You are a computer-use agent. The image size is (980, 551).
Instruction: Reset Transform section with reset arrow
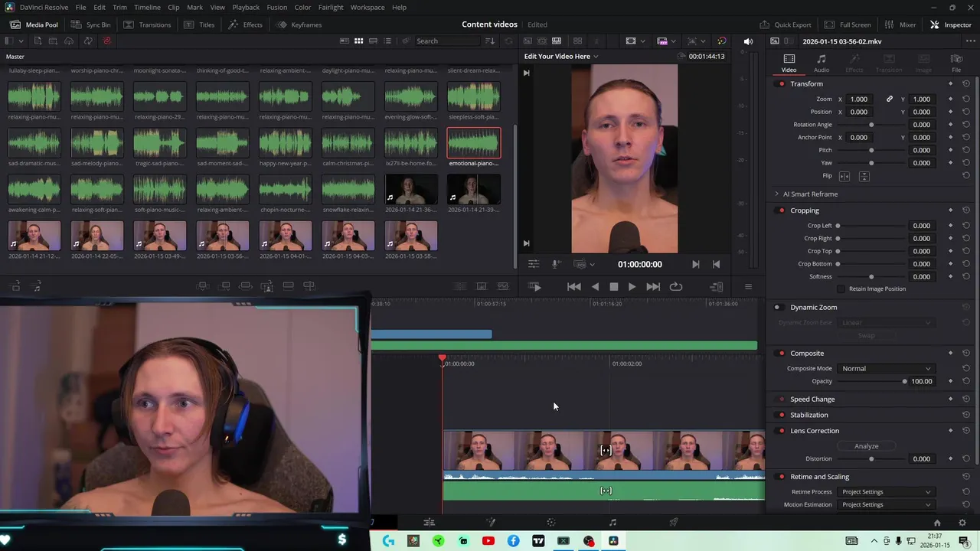pos(966,83)
